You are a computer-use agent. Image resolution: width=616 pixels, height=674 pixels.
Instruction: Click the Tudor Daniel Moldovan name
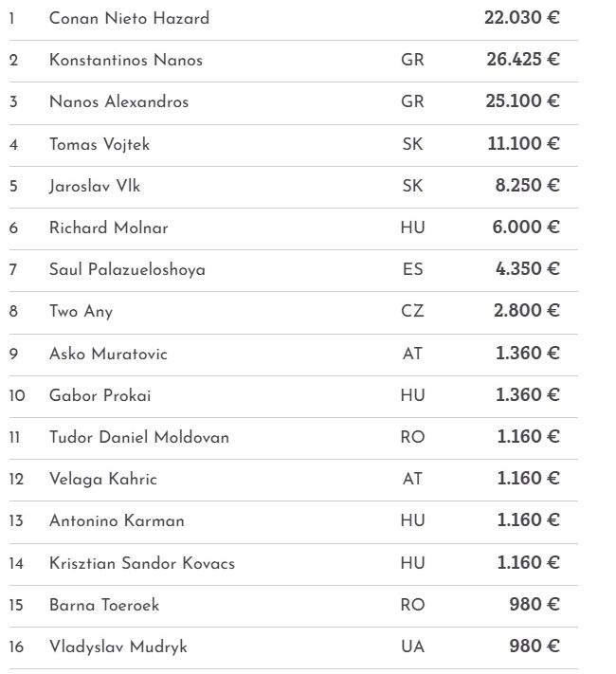(139, 437)
